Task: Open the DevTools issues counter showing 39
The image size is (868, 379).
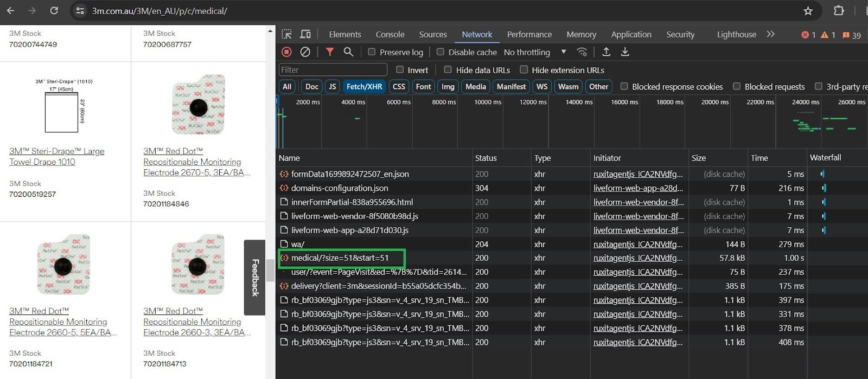Action: [852, 35]
